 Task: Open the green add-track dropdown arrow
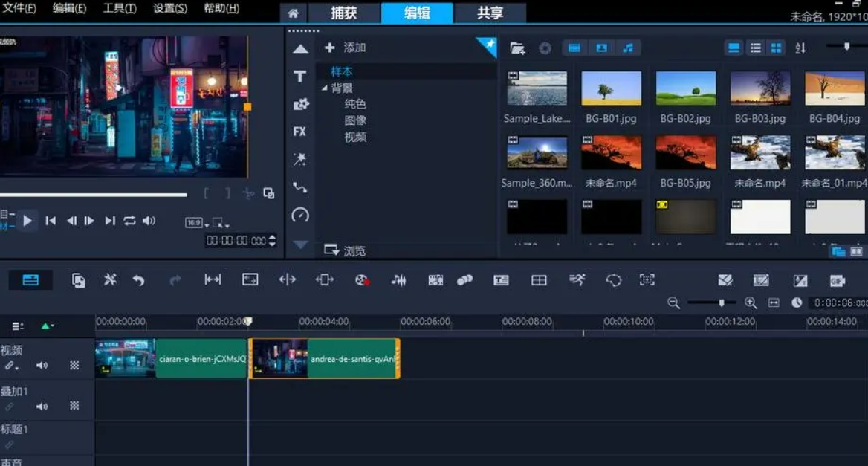tap(48, 326)
